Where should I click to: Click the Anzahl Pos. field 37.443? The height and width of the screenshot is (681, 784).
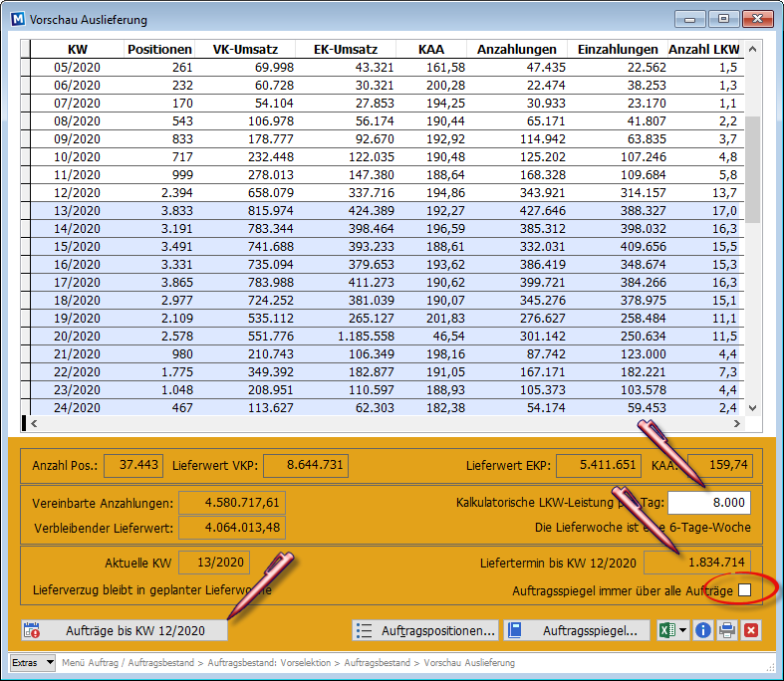pos(133,465)
